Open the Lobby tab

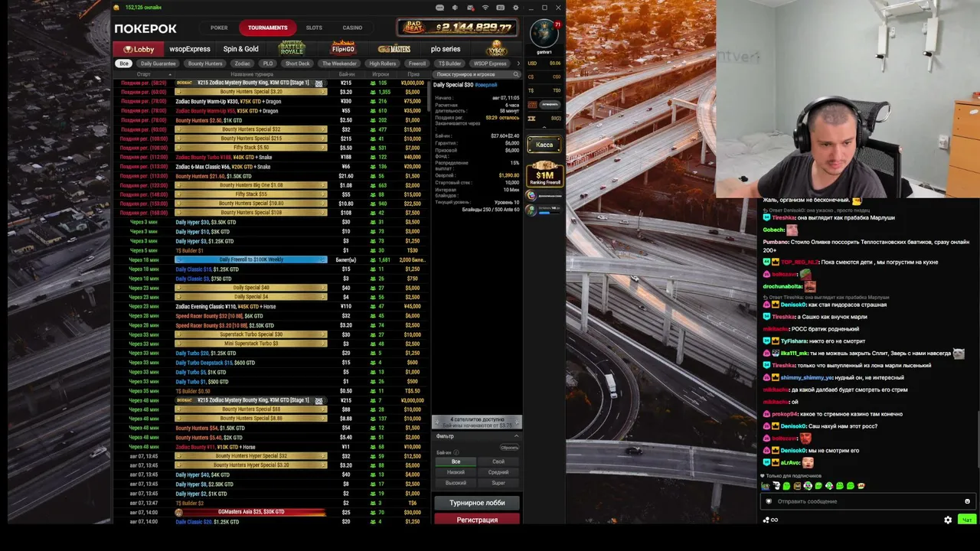tap(139, 49)
